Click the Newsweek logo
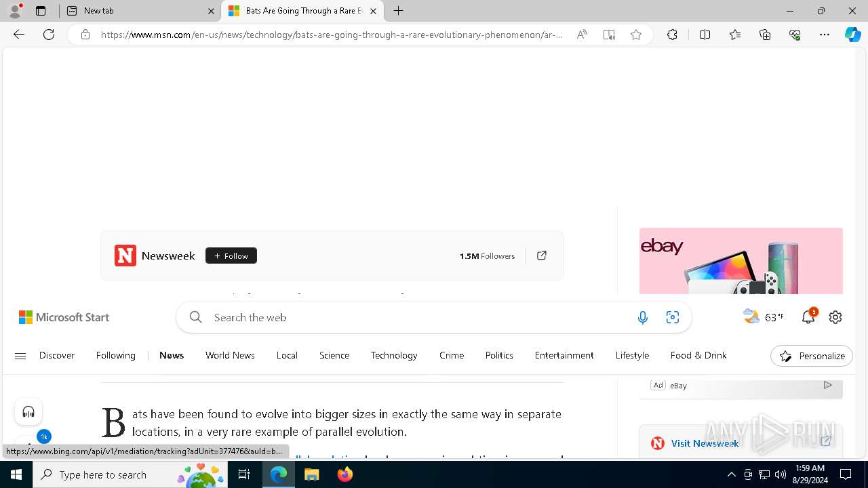868x488 pixels. (125, 256)
